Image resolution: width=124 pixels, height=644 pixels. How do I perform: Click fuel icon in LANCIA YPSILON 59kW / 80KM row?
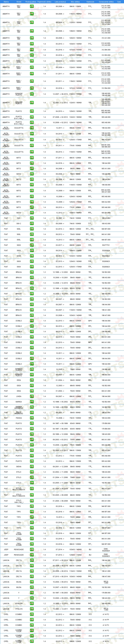click(x=32, y=603)
